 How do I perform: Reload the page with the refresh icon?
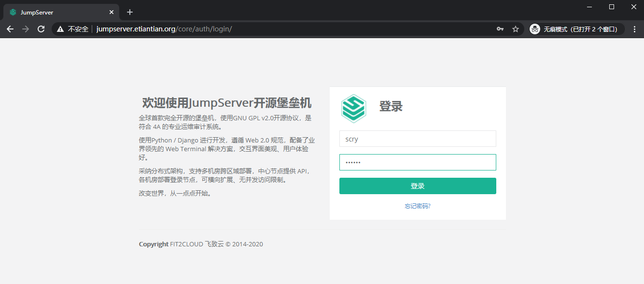(x=41, y=29)
